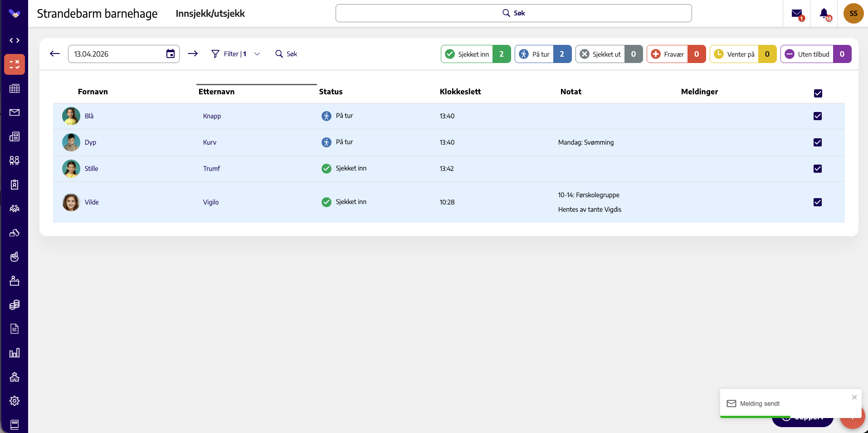Expand the Filter dropdown chevron
Viewport: 868px width, 433px height.
tap(257, 54)
